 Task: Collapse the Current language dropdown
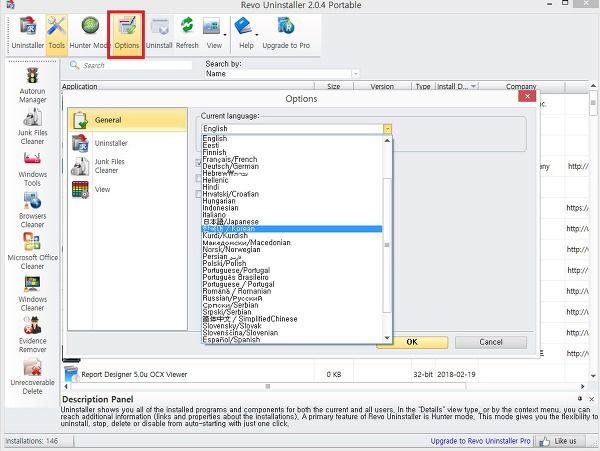[387, 129]
